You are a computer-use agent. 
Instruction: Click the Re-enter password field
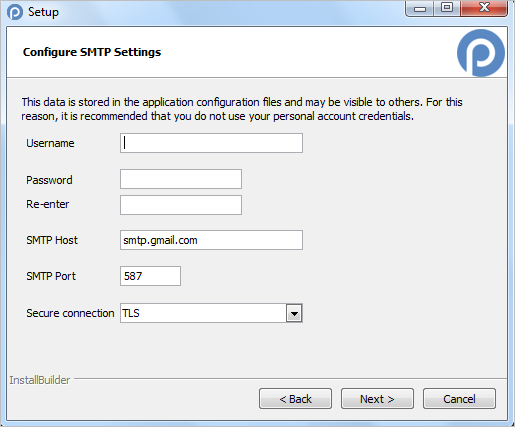[x=181, y=205]
